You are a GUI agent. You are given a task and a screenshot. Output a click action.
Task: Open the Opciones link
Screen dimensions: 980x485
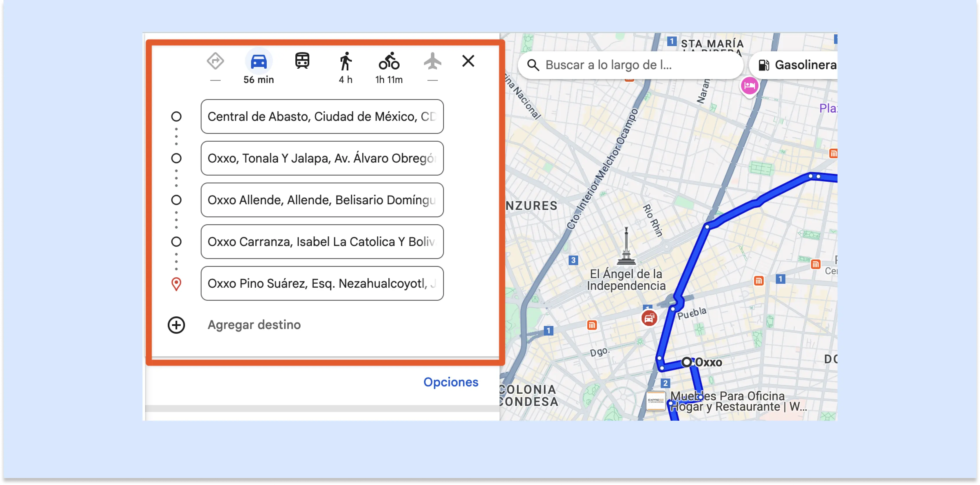coord(451,382)
